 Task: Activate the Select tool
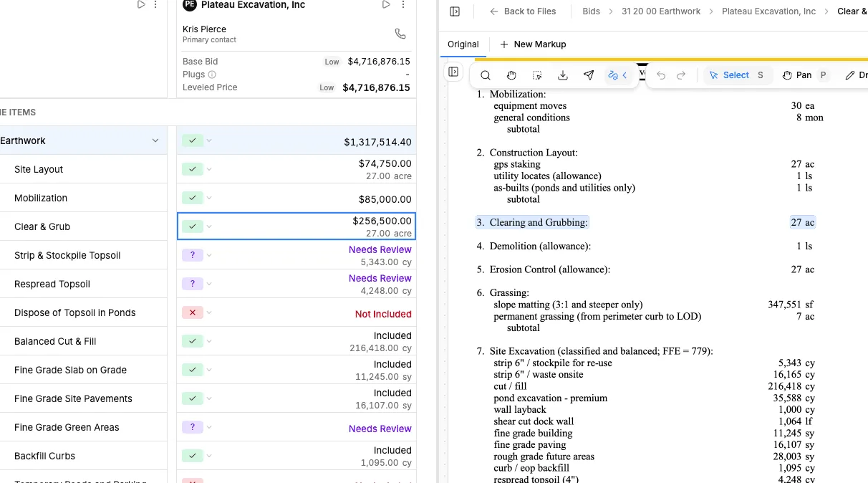[x=738, y=75]
